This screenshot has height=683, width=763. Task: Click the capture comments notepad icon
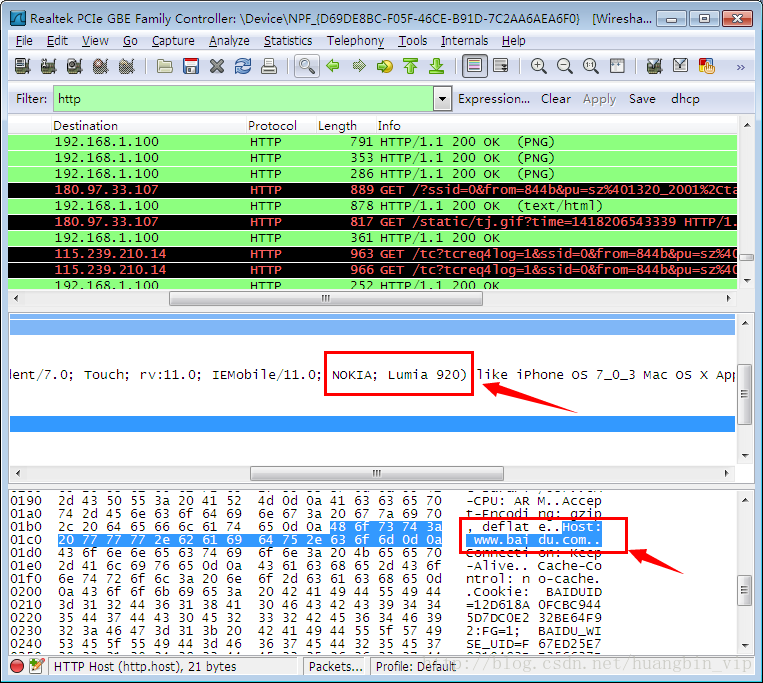[x=37, y=666]
